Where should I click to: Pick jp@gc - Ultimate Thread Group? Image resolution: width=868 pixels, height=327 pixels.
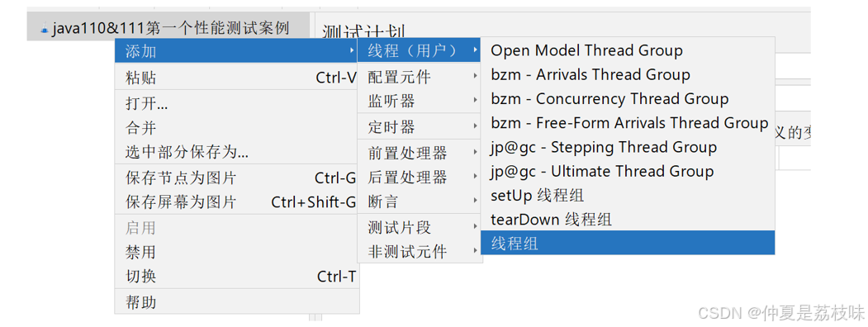[627, 172]
